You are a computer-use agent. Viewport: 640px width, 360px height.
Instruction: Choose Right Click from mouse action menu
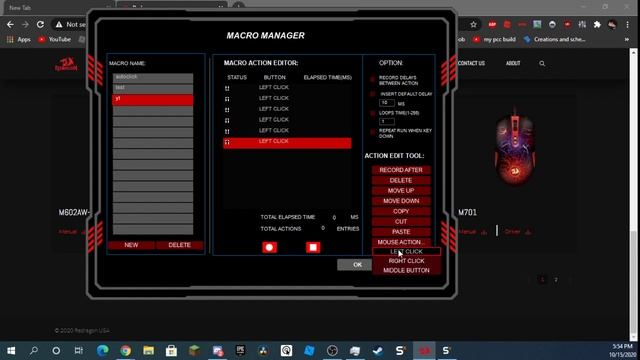pos(407,261)
